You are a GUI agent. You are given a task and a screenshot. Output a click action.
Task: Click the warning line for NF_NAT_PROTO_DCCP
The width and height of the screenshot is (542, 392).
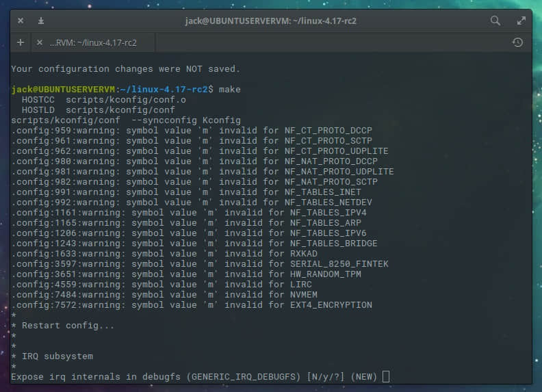click(x=194, y=161)
